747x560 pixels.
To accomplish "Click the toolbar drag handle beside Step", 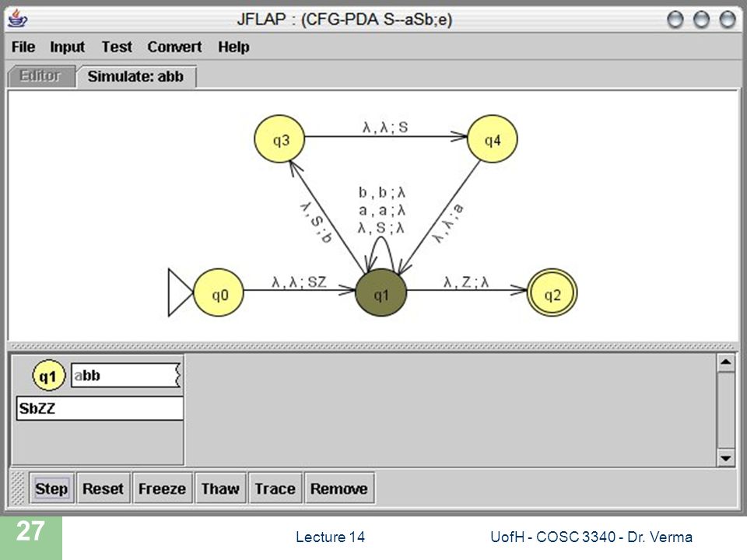I will click(18, 488).
